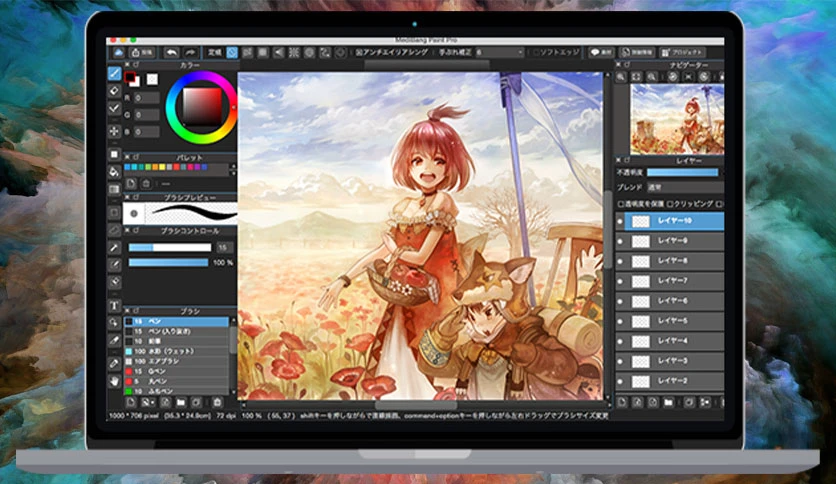Select the Brush tool in the toolbox
Screen dimensions: 836x484
(114, 74)
